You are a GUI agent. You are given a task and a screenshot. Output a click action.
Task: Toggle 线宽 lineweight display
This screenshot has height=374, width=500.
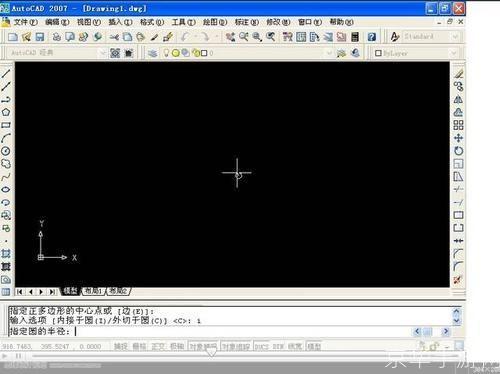coord(294,347)
